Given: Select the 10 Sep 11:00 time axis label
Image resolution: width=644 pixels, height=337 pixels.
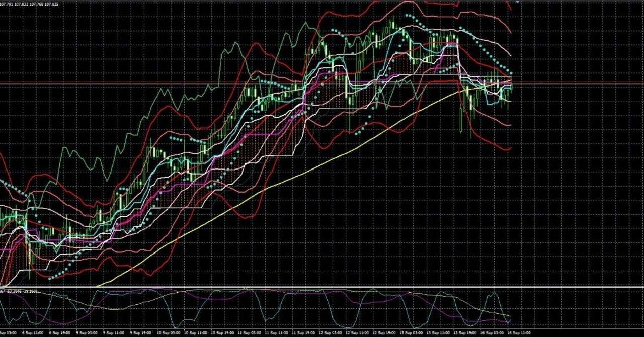Looking at the screenshot, I should (x=195, y=333).
